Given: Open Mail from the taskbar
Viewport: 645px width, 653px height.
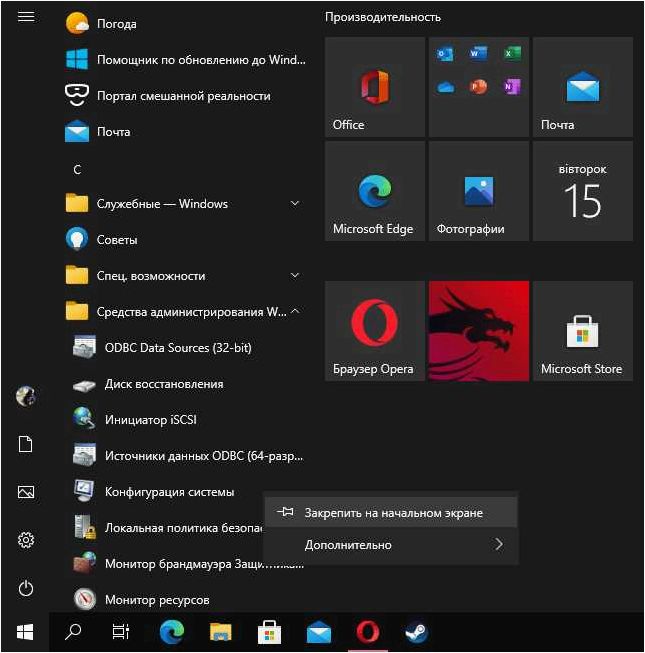Looking at the screenshot, I should tap(319, 632).
